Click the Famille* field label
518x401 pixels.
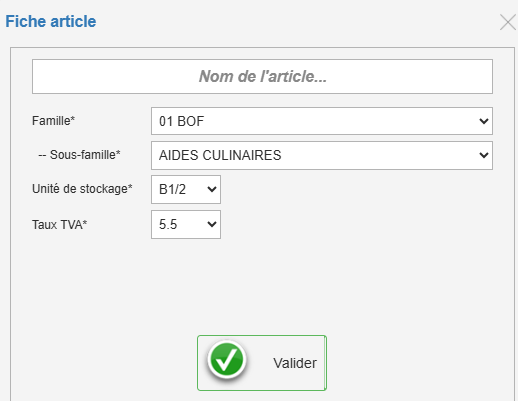pos(53,121)
